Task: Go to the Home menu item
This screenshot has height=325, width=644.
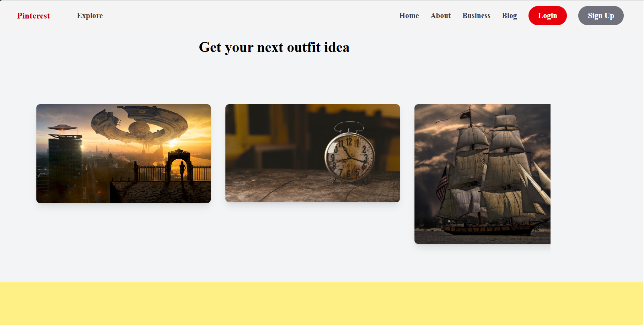Action: 409,16
